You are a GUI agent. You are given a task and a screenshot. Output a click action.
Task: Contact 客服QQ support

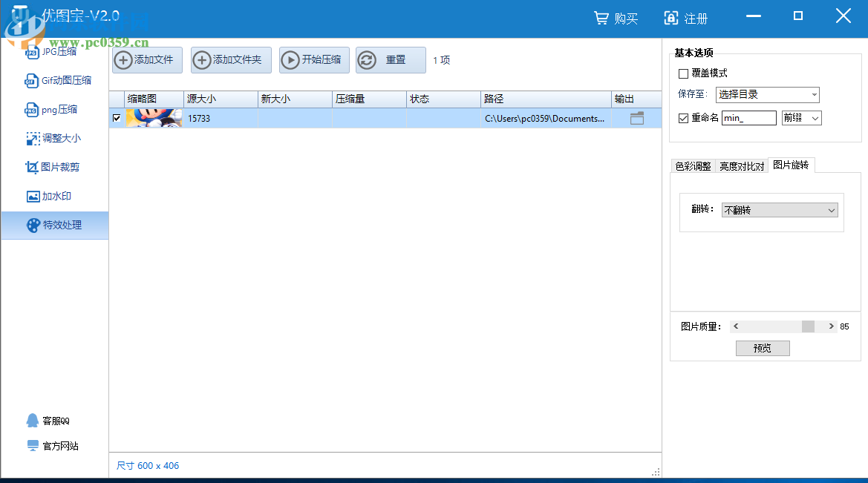48,421
